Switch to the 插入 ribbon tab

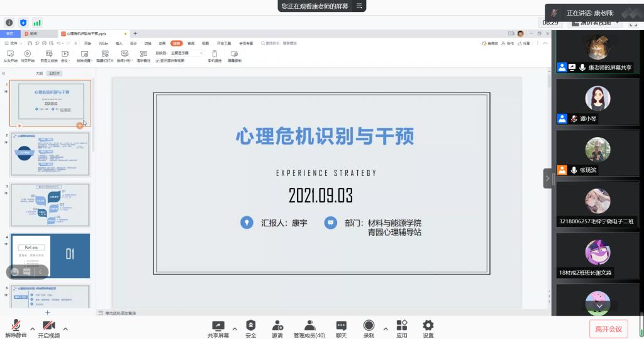point(119,43)
